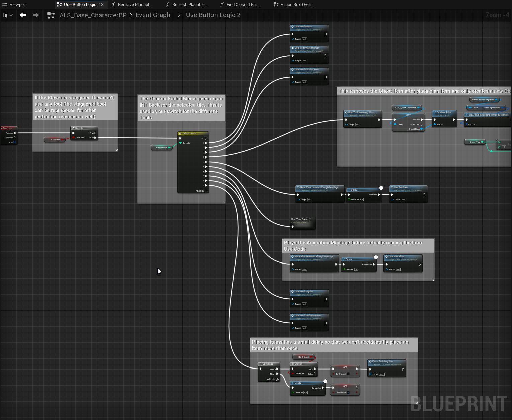The width and height of the screenshot is (512, 420).
Task: Close the Use Button Logic 2 tab
Action: click(x=102, y=5)
